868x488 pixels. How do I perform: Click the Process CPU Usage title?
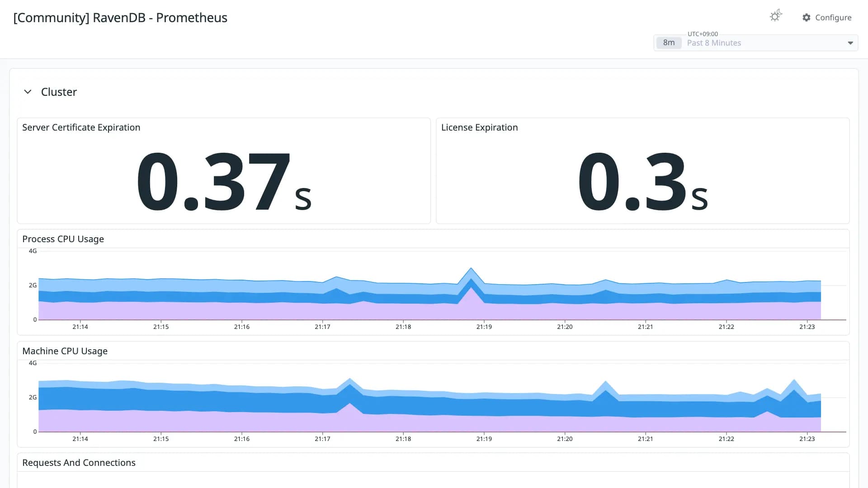coord(63,239)
